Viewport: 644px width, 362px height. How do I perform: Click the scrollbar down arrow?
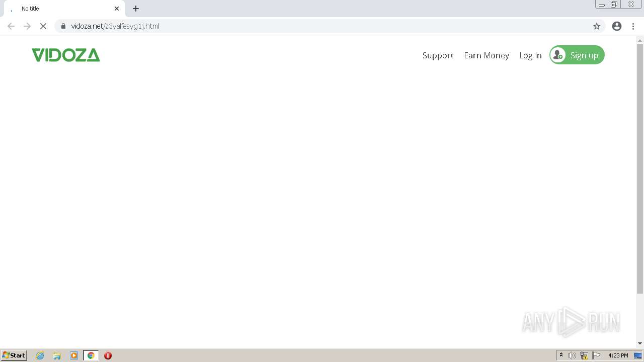[x=640, y=343]
